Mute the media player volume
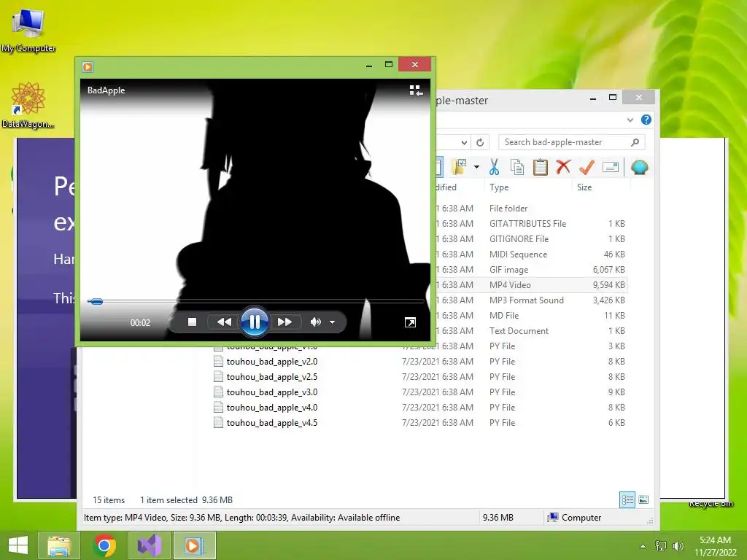Viewport: 747px width, 560px height. click(x=315, y=322)
